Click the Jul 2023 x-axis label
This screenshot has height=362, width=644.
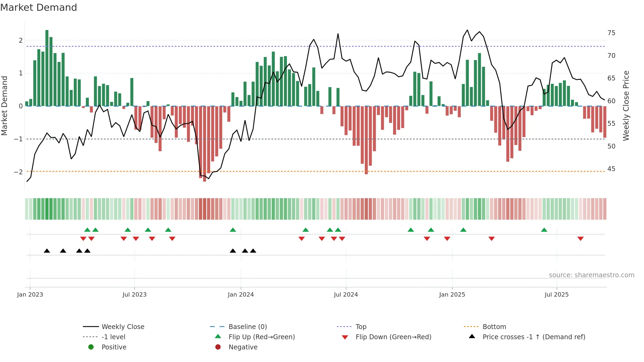click(135, 295)
